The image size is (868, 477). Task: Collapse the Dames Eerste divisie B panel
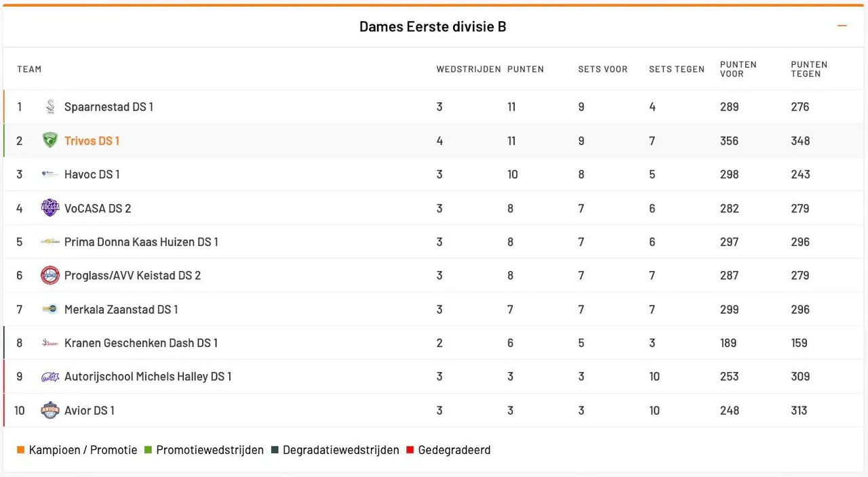(842, 26)
